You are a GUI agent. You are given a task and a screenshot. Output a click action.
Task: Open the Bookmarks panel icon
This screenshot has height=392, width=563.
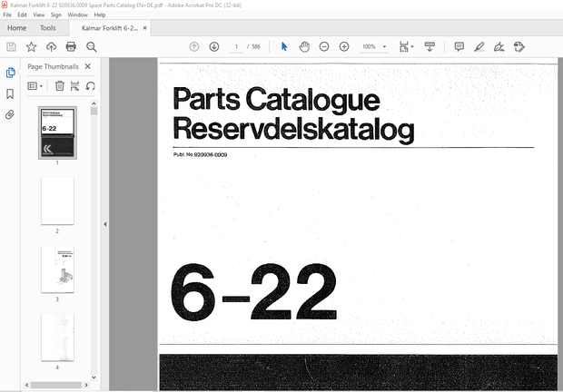10,94
